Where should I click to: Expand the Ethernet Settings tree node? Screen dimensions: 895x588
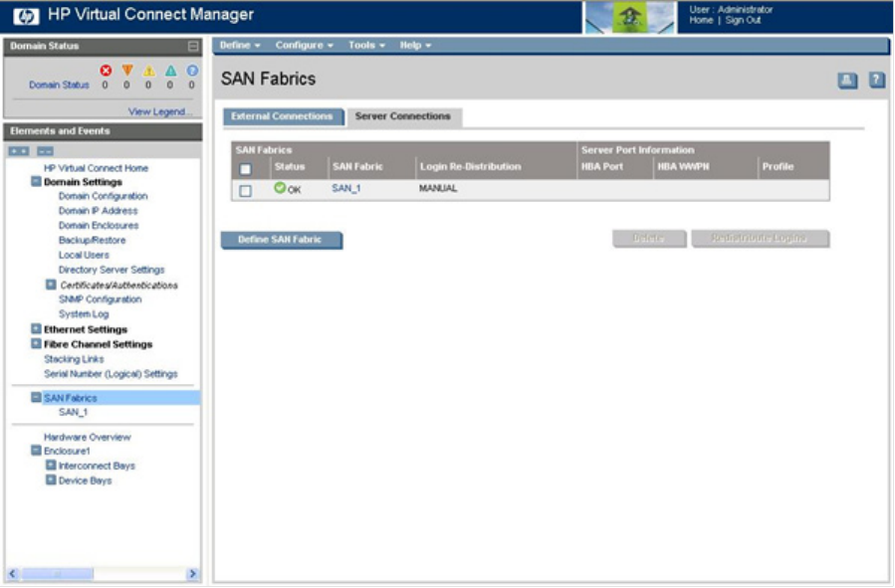click(37, 329)
